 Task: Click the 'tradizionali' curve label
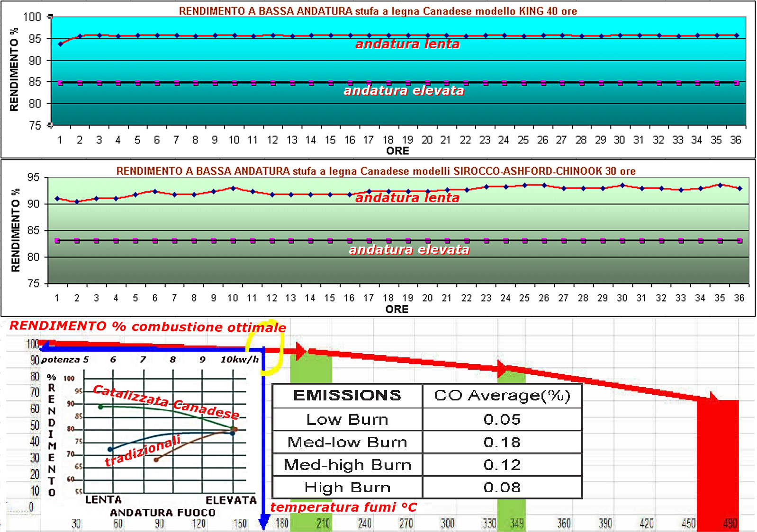[143, 451]
